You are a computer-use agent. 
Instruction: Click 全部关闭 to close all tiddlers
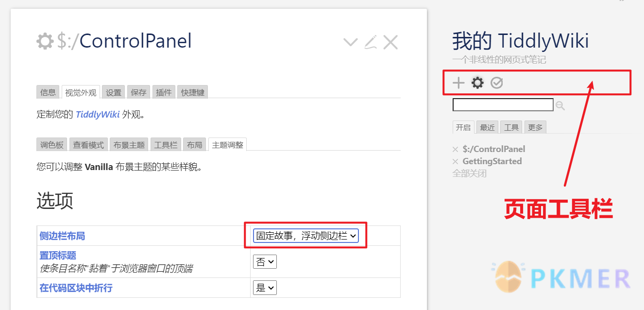click(470, 173)
